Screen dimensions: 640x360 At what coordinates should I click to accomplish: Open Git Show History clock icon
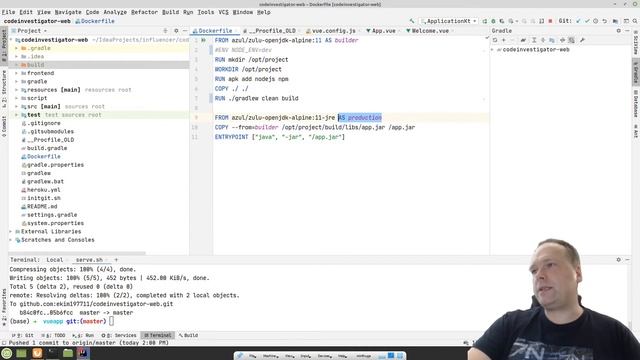[596, 21]
